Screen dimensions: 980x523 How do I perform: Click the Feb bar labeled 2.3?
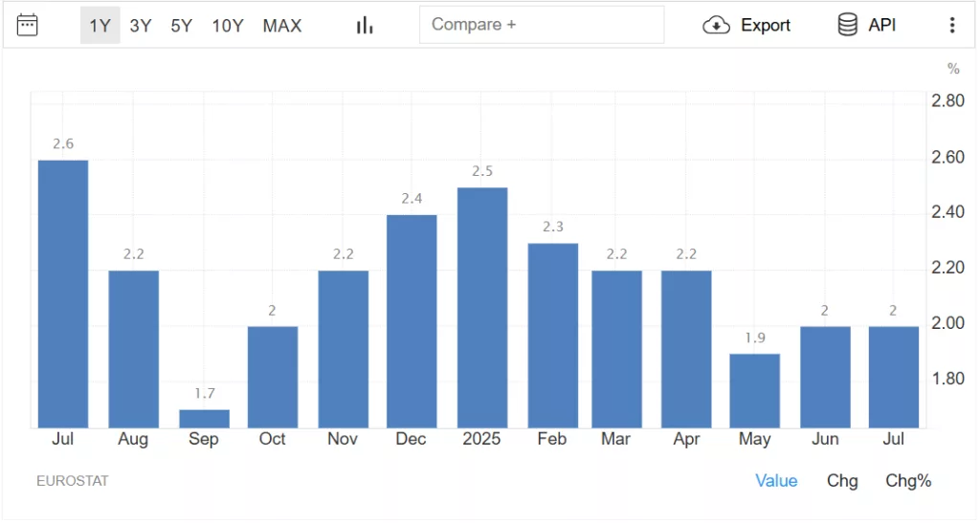(x=553, y=336)
